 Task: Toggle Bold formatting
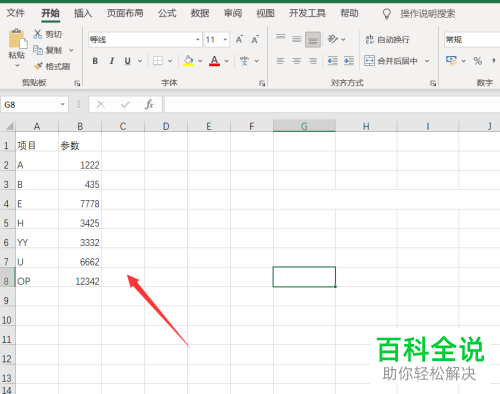[x=95, y=61]
